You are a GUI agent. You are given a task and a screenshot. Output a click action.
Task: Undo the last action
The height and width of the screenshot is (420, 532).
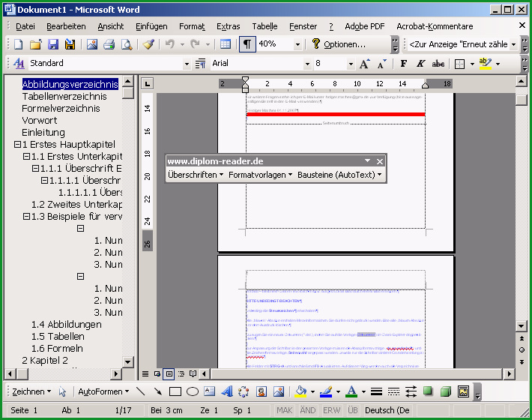(x=170, y=44)
